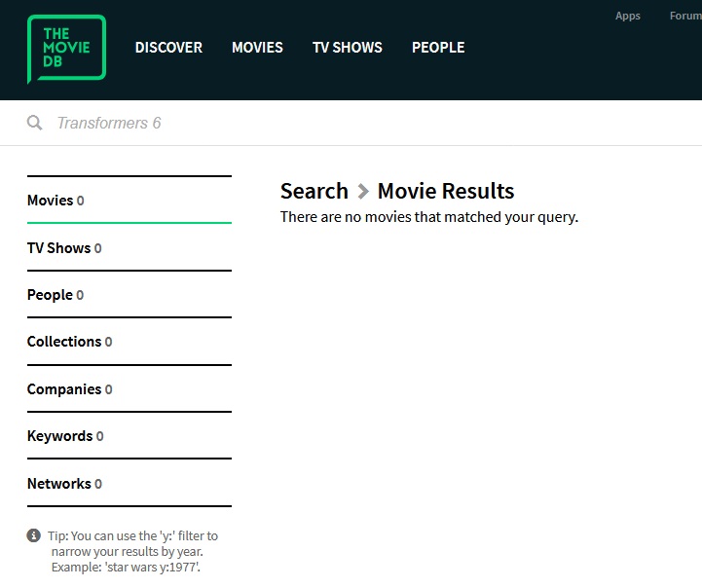Viewport: 702px width, 588px height.
Task: Select the Companies 0 results tab
Action: [129, 388]
